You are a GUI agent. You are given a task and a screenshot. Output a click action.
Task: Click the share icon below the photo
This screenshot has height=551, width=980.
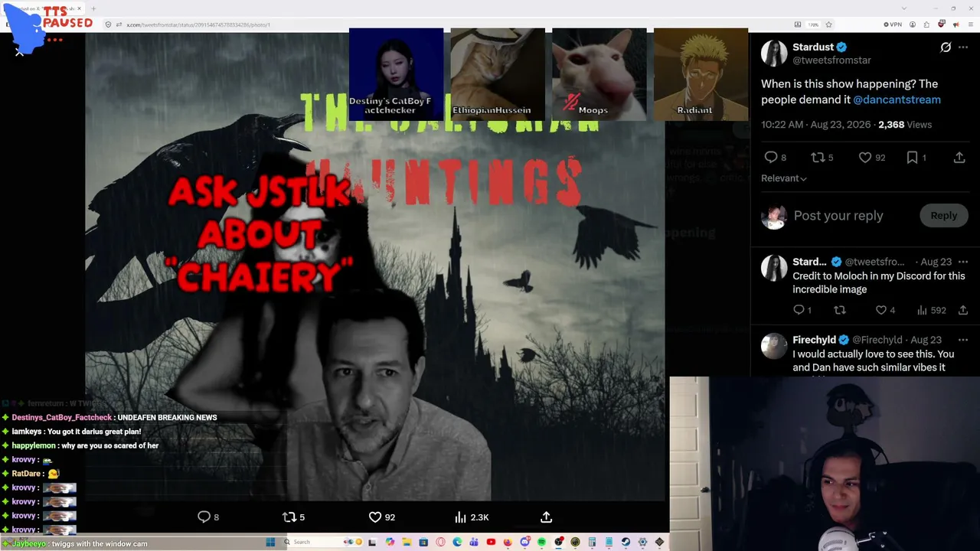point(546,517)
